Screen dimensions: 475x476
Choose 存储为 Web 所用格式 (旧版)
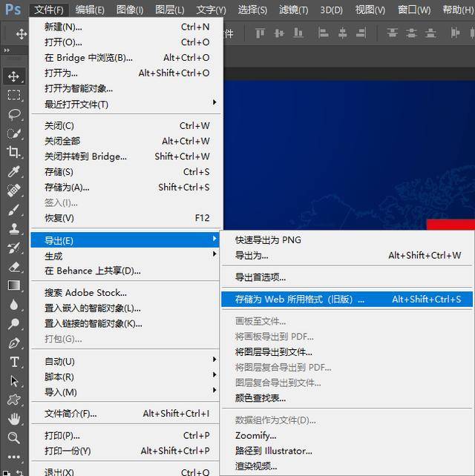[x=347, y=300]
